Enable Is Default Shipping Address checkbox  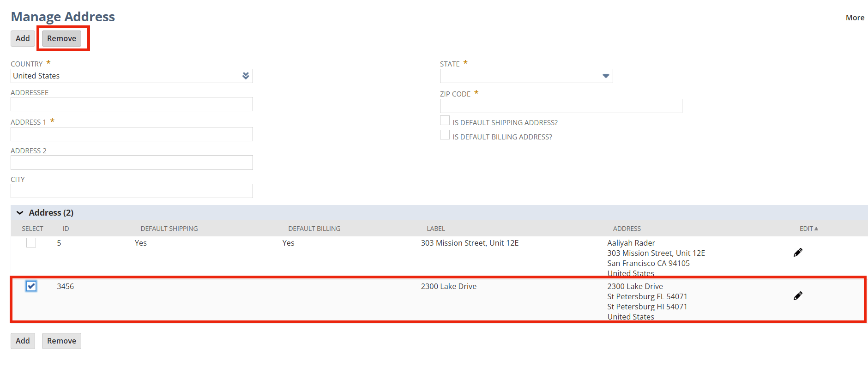[x=445, y=121]
